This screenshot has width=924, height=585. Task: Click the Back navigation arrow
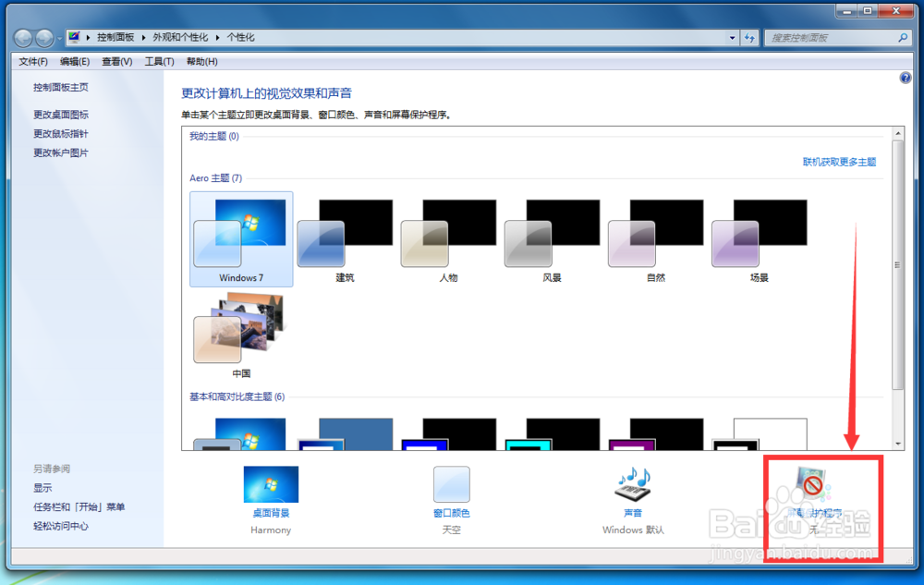(x=24, y=38)
